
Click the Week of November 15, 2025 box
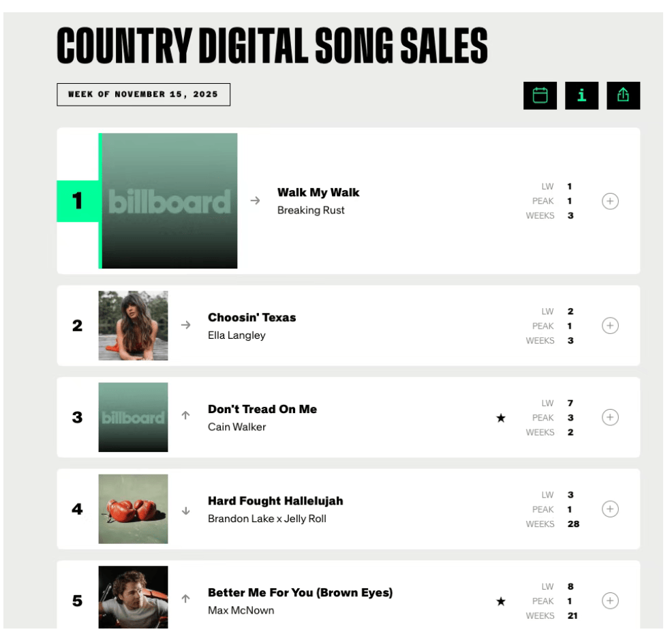coord(143,95)
